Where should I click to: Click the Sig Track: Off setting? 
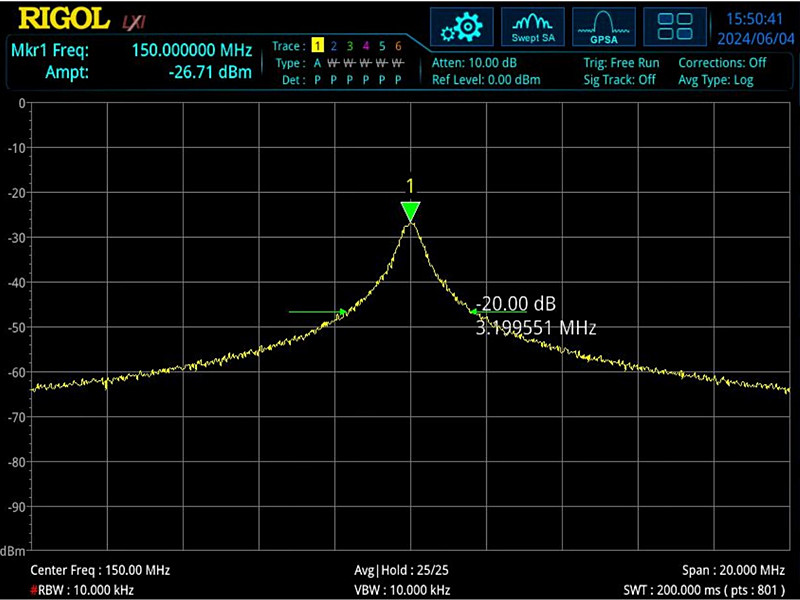619,80
